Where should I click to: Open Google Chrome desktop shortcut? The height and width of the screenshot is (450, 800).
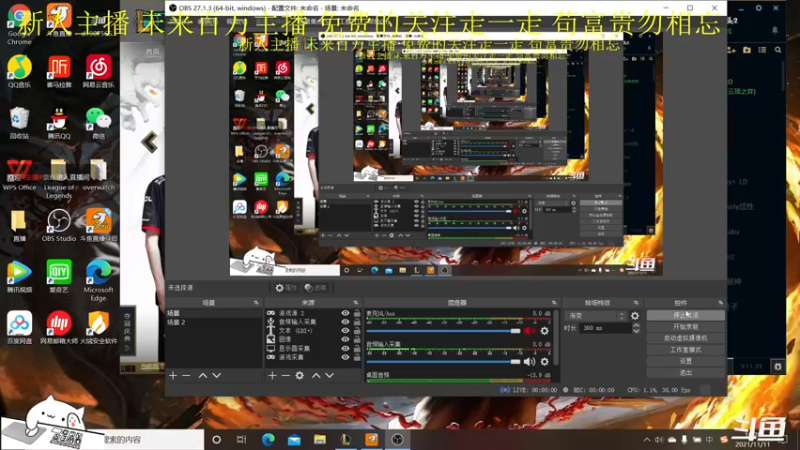[x=19, y=24]
